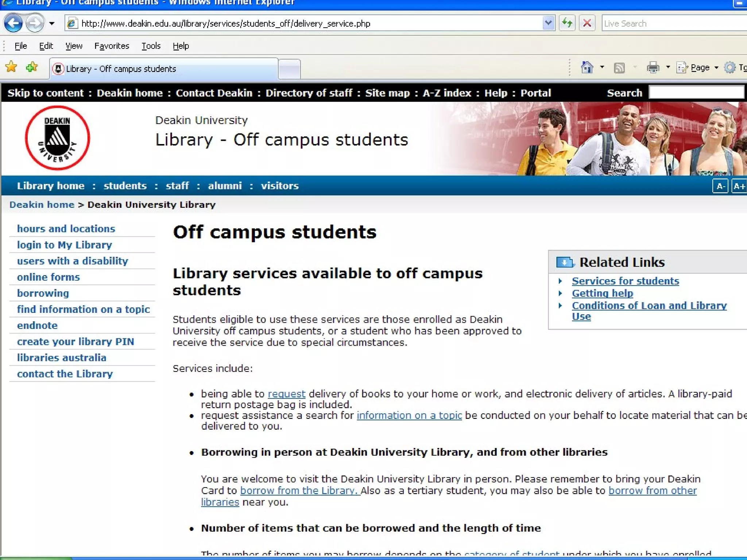Open the Getting help related link
Screen dimensions: 747x560
pos(602,293)
